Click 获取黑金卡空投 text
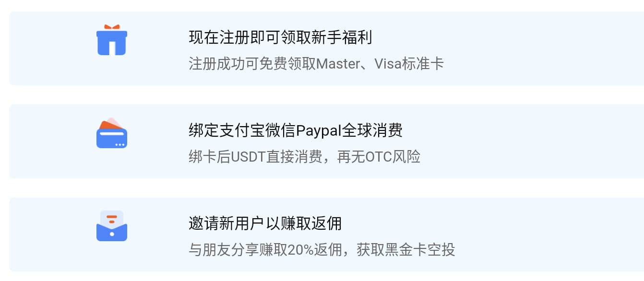644x281 pixels. point(406,250)
